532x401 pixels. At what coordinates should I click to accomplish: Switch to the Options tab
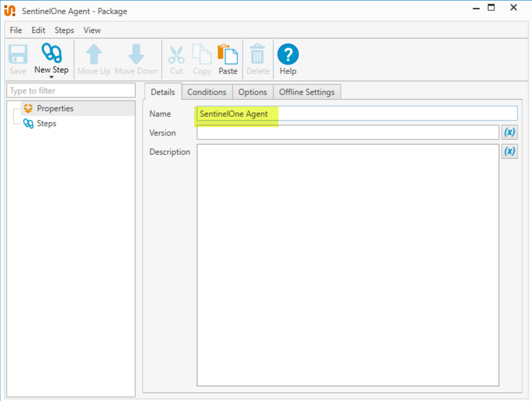click(x=252, y=92)
